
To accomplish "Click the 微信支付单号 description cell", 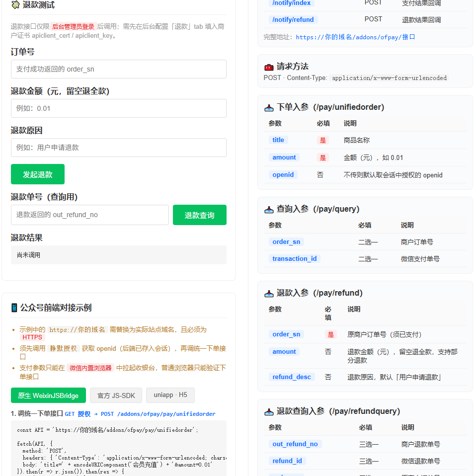I will click(420, 259).
